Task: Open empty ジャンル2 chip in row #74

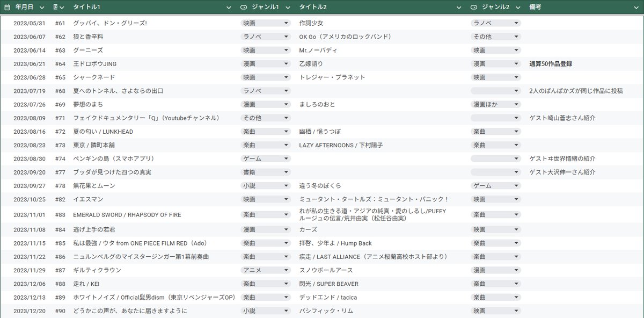Action: click(x=496, y=158)
